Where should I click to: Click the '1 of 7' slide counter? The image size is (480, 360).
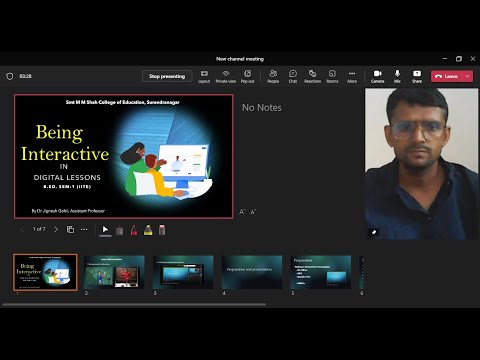coord(39,229)
